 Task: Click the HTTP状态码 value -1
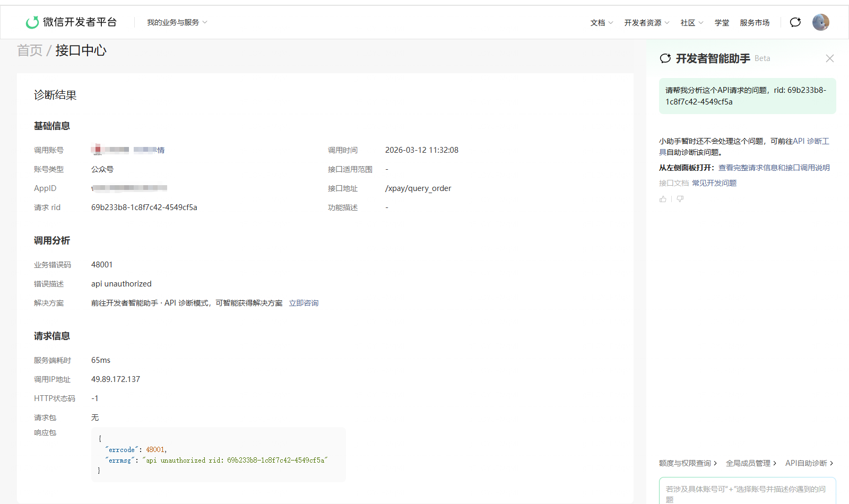(95, 398)
